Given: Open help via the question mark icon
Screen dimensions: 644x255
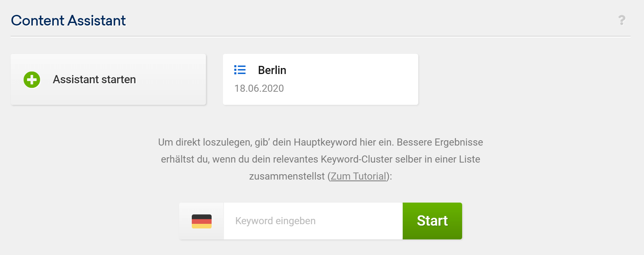Looking at the screenshot, I should click(x=622, y=20).
